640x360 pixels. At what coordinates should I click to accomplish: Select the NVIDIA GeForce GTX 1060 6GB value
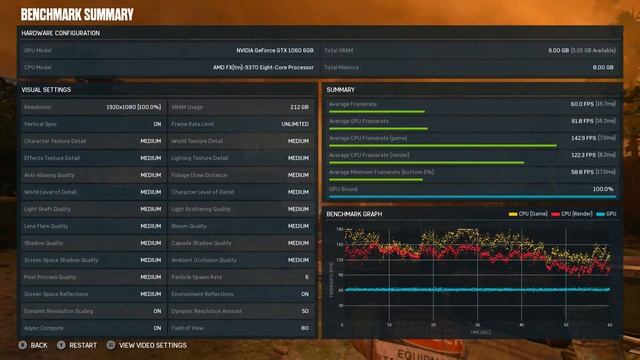tap(275, 51)
